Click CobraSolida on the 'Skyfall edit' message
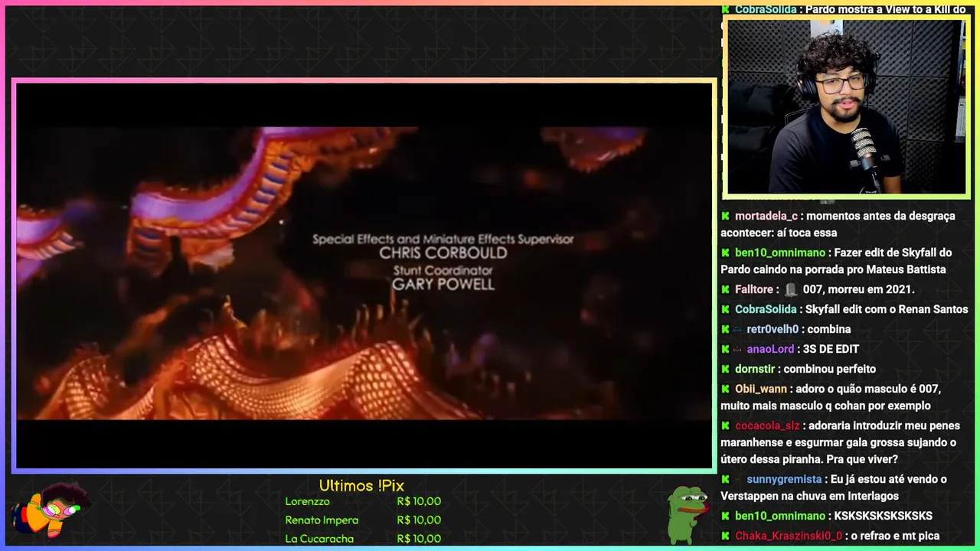The width and height of the screenshot is (980, 551). coord(766,309)
